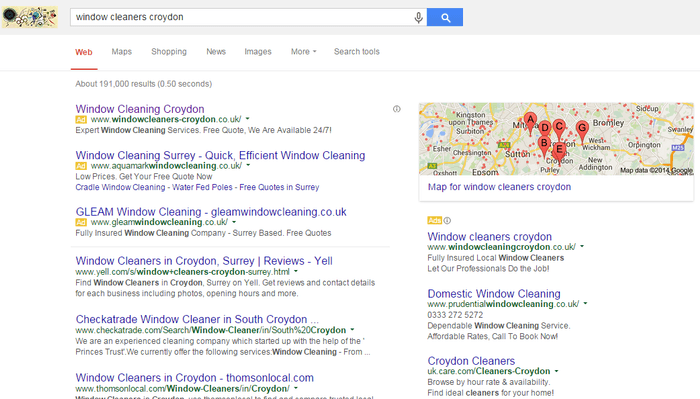Click inside the search query field

pos(241,17)
